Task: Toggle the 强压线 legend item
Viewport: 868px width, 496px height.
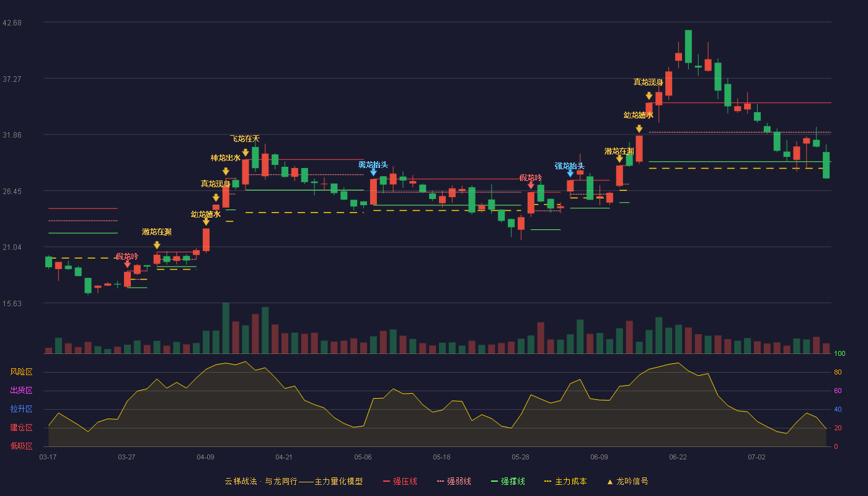Action: pos(400,481)
